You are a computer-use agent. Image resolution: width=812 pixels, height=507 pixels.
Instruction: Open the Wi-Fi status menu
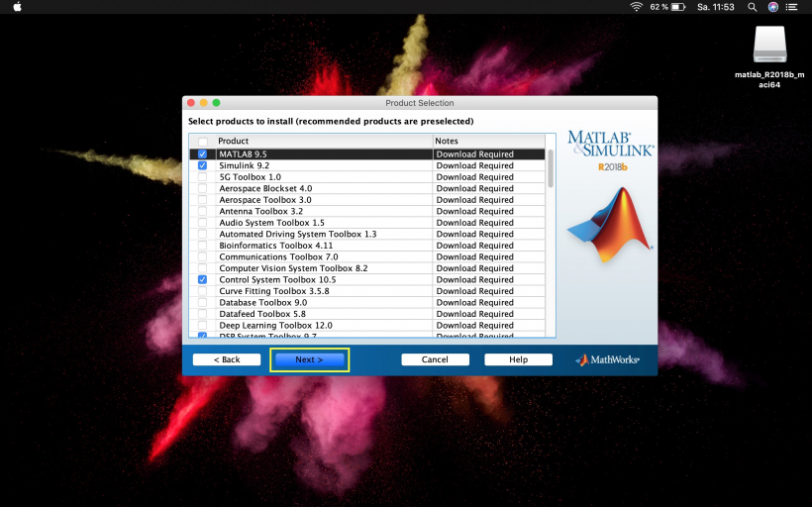636,7
